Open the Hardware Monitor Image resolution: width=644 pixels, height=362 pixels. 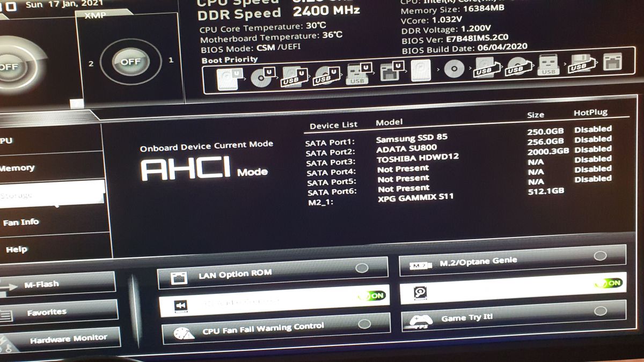(x=60, y=339)
